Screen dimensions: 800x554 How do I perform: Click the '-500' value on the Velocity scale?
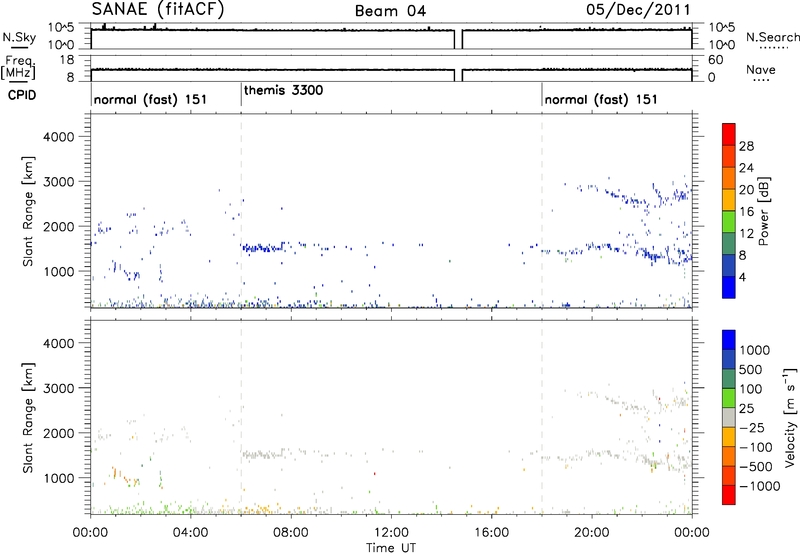coord(756,467)
